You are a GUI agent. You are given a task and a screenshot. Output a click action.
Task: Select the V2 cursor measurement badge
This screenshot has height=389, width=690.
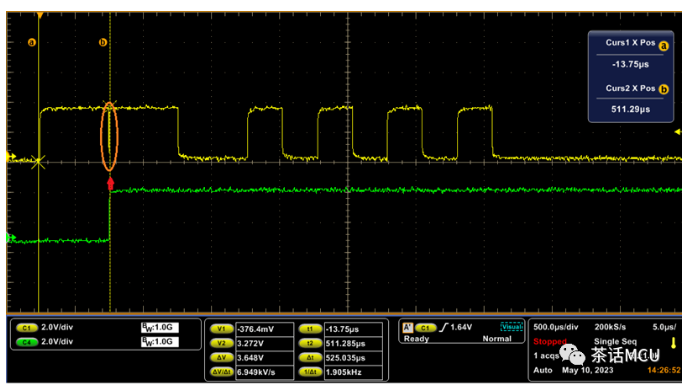221,343
